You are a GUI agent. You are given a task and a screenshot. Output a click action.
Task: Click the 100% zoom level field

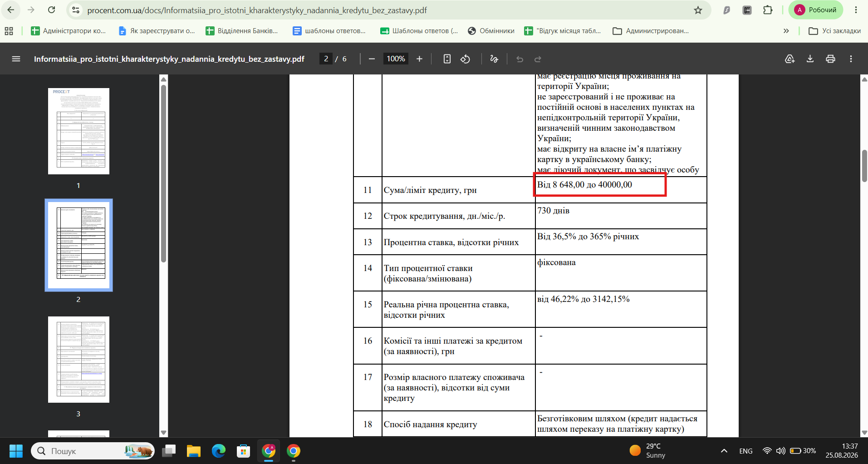[x=396, y=59]
